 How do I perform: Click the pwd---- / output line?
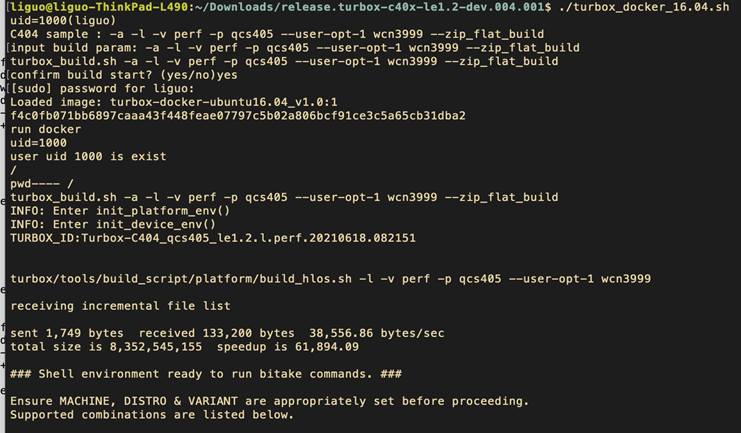click(42, 184)
